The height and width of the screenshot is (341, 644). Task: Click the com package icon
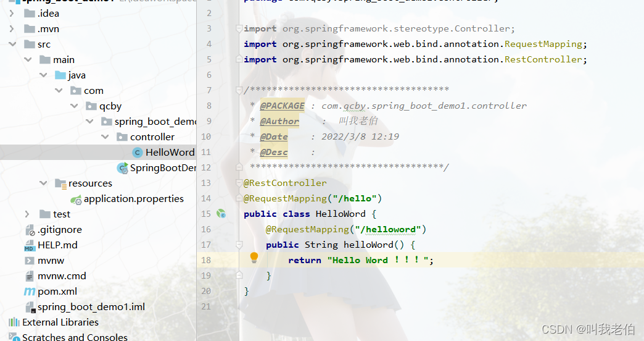pyautogui.click(x=76, y=90)
